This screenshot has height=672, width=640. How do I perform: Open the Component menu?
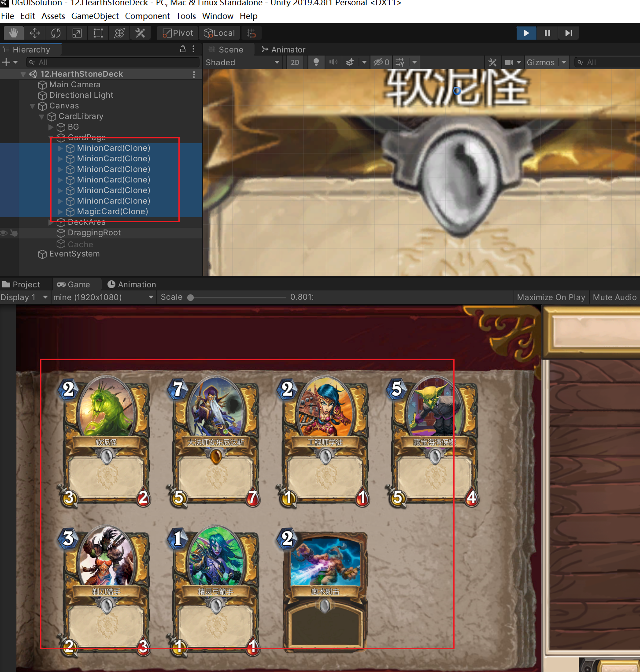tap(148, 16)
